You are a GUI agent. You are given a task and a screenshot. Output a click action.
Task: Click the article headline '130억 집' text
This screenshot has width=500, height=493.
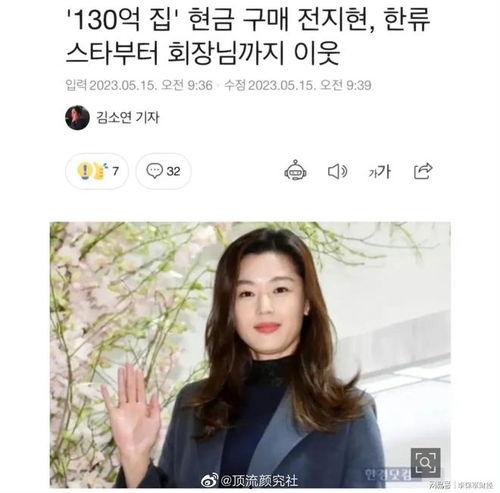(x=123, y=20)
